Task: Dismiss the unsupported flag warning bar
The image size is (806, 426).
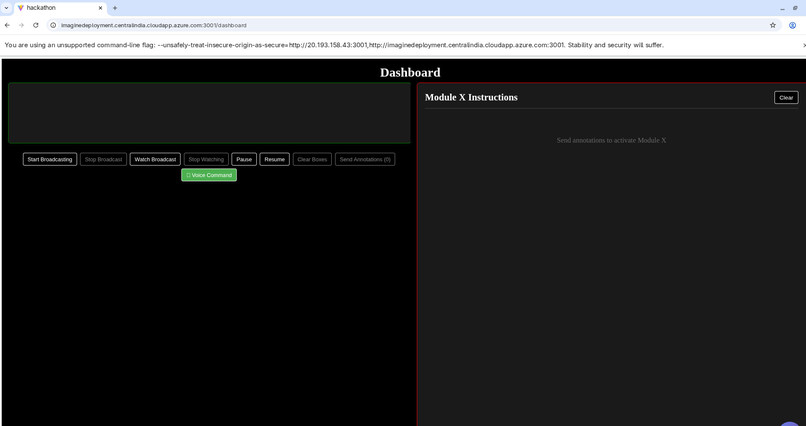Action: point(803,45)
